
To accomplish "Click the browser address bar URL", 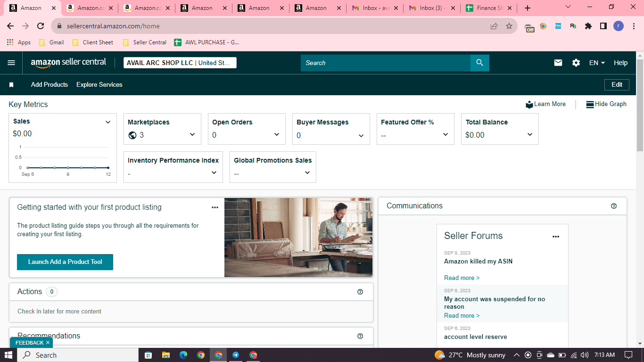I will [x=113, y=26].
